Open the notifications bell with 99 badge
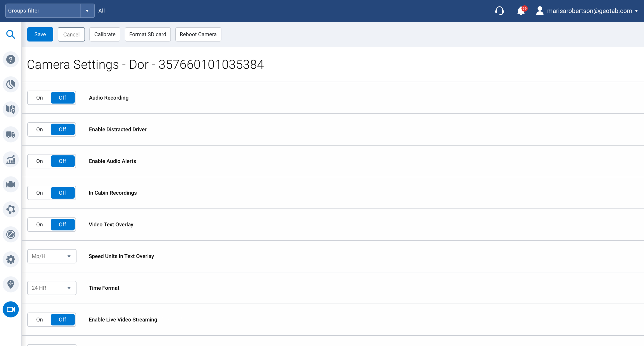 pos(521,11)
